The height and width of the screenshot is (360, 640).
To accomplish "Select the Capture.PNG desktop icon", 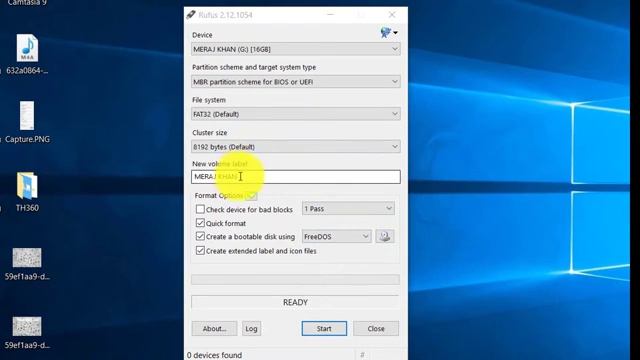I will tap(27, 116).
